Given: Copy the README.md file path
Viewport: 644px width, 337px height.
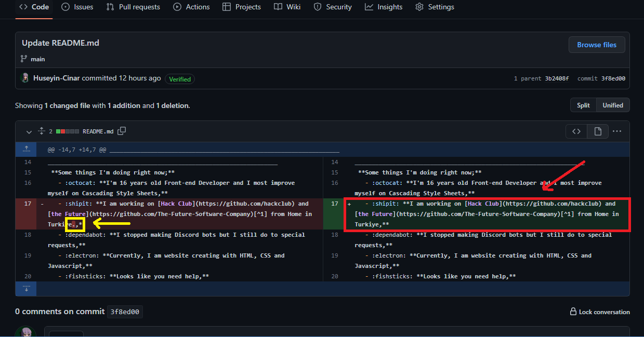Looking at the screenshot, I should pyautogui.click(x=122, y=131).
